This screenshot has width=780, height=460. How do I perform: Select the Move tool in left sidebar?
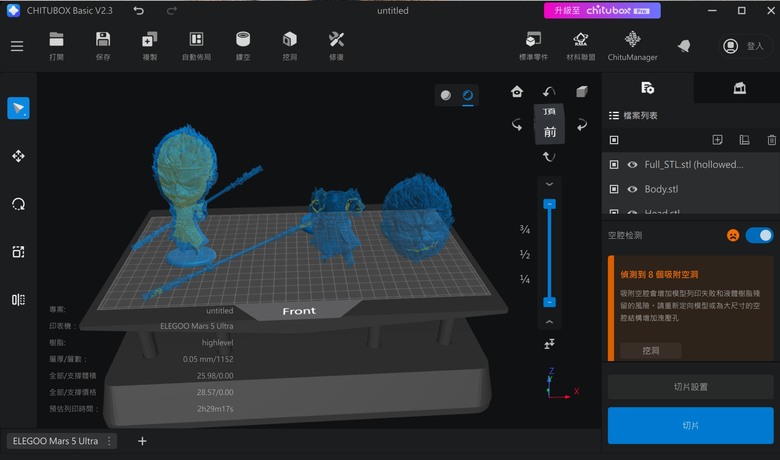18,156
